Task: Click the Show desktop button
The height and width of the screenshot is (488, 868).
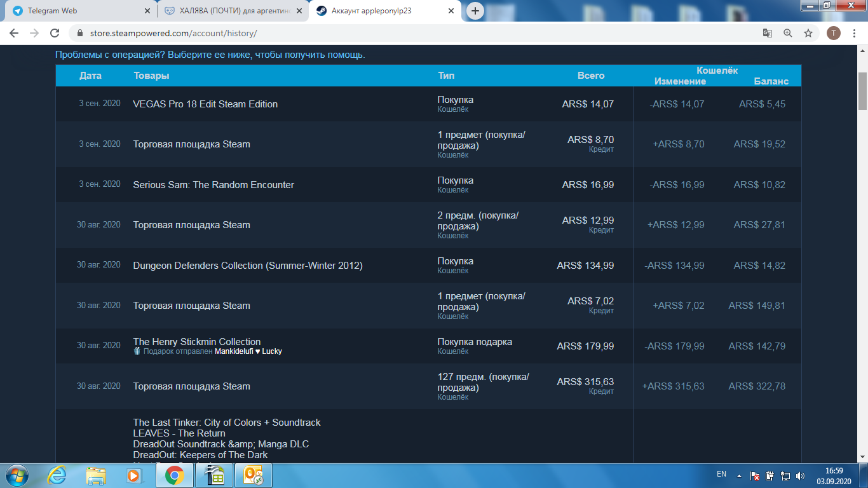Action: (x=864, y=475)
